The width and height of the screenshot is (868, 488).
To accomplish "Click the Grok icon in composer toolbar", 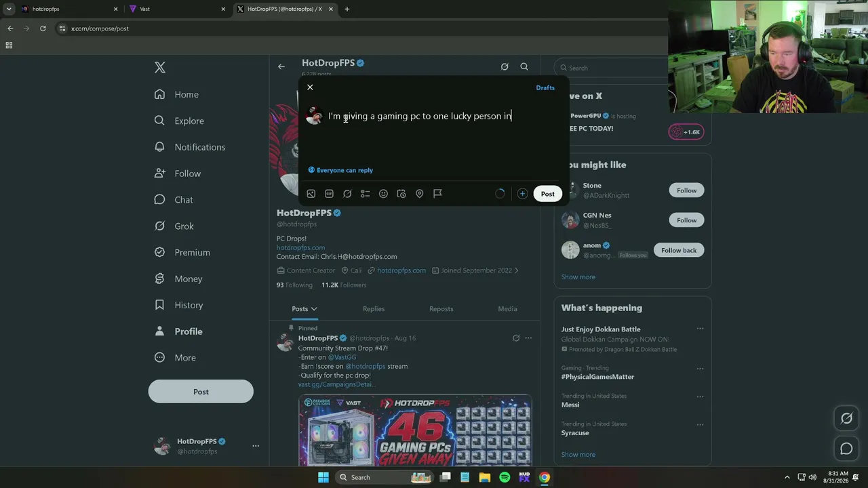I will [347, 194].
